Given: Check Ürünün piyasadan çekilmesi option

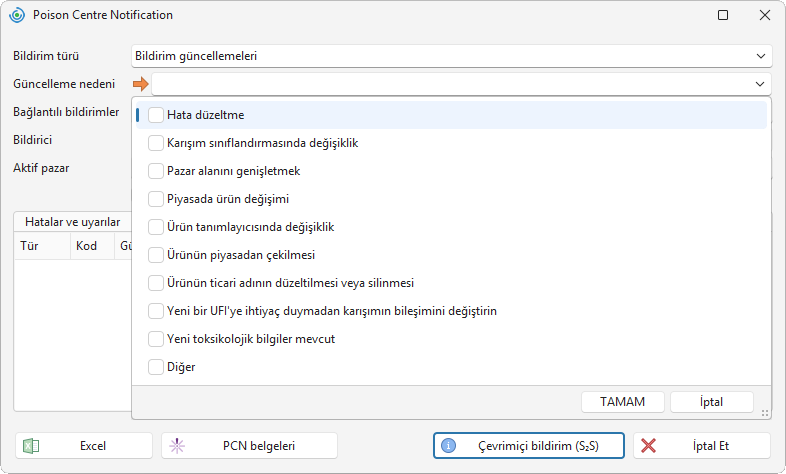Looking at the screenshot, I should click(155, 255).
